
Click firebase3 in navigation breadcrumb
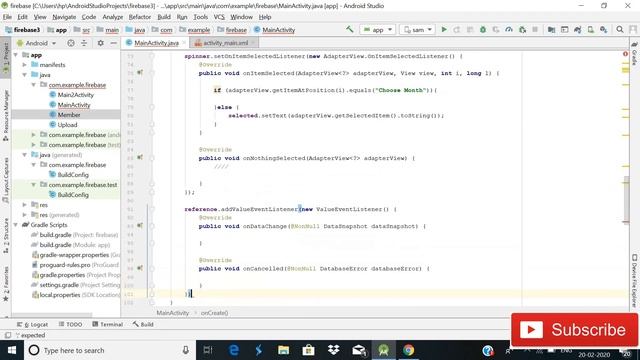tap(23, 30)
